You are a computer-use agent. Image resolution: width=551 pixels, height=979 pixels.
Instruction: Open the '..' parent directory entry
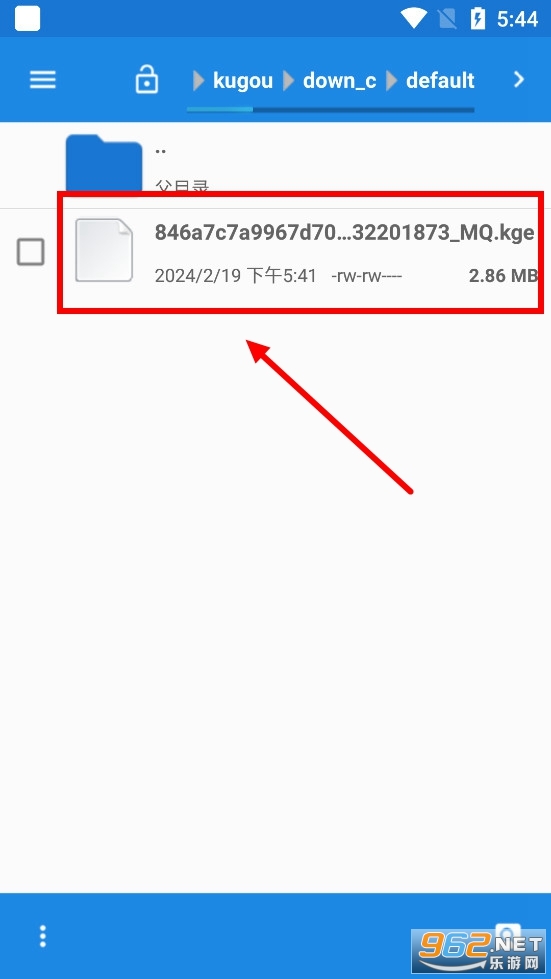coord(275,165)
